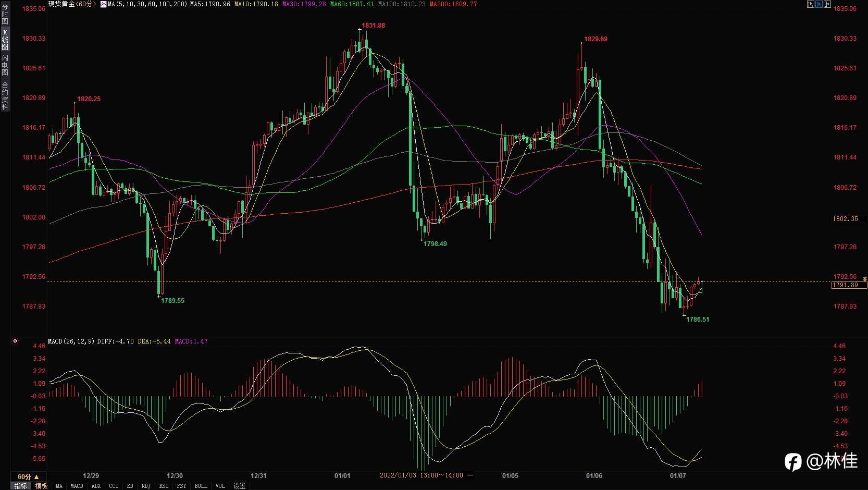Click the MA60:1807.41 value label

coord(352,4)
